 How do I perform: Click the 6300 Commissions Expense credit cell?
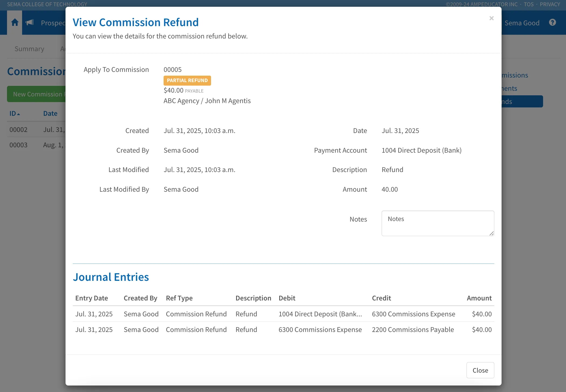click(x=413, y=314)
